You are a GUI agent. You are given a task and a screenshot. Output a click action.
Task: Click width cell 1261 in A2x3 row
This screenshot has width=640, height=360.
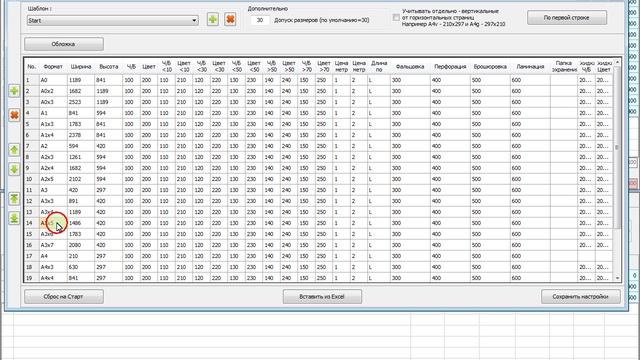click(x=81, y=157)
